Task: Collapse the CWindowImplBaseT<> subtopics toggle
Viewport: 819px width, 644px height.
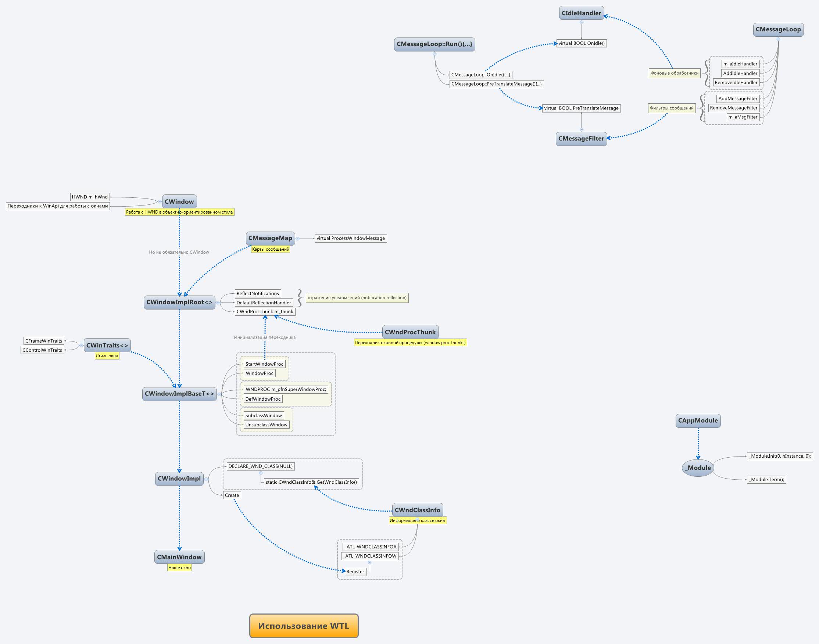Action: [x=219, y=394]
